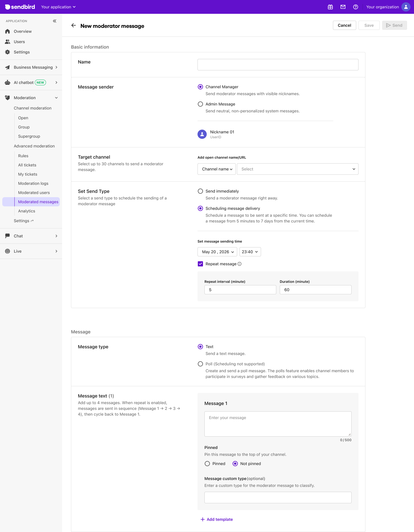Open the target channel Select dropdown
Image resolution: width=414 pixels, height=532 pixels.
pos(298,169)
